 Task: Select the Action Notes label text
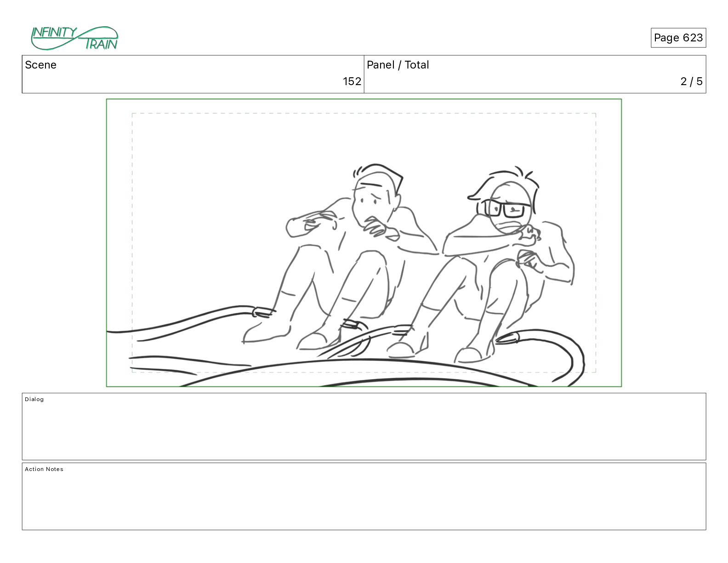[x=44, y=469]
